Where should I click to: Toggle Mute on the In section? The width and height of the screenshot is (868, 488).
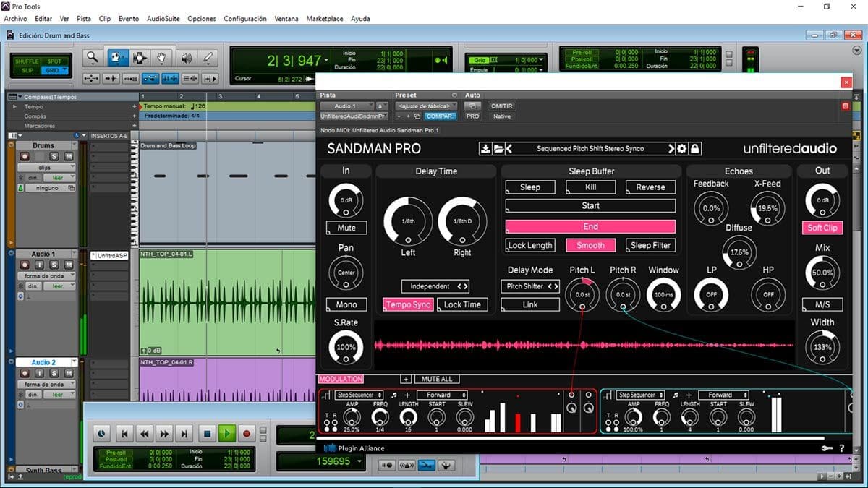pos(346,228)
